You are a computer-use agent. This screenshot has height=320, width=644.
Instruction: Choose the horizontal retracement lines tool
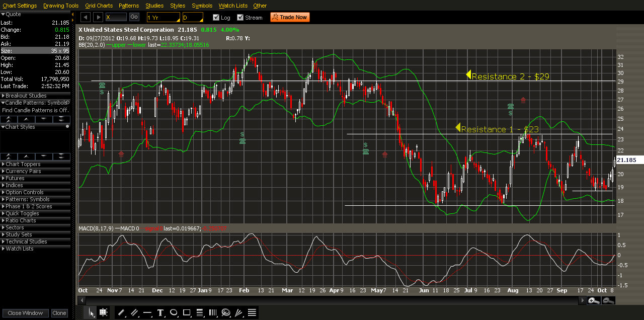pyautogui.click(x=200, y=312)
